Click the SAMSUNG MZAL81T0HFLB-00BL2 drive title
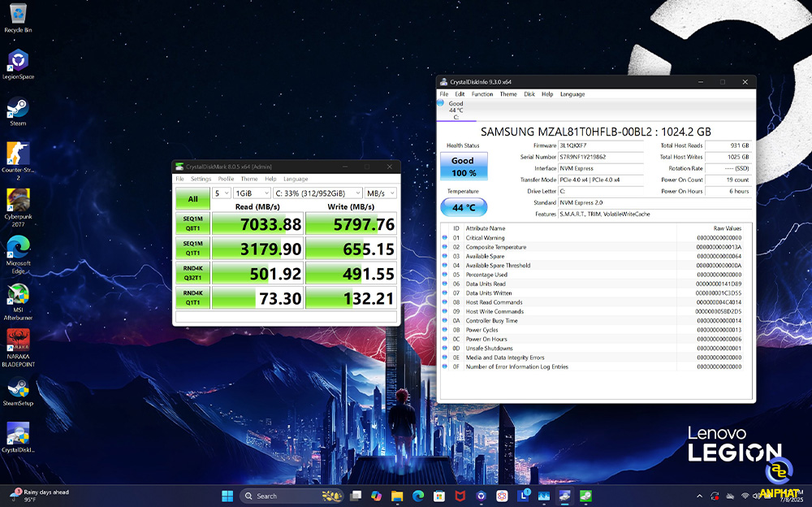Viewport: 812px width, 507px height. click(595, 132)
